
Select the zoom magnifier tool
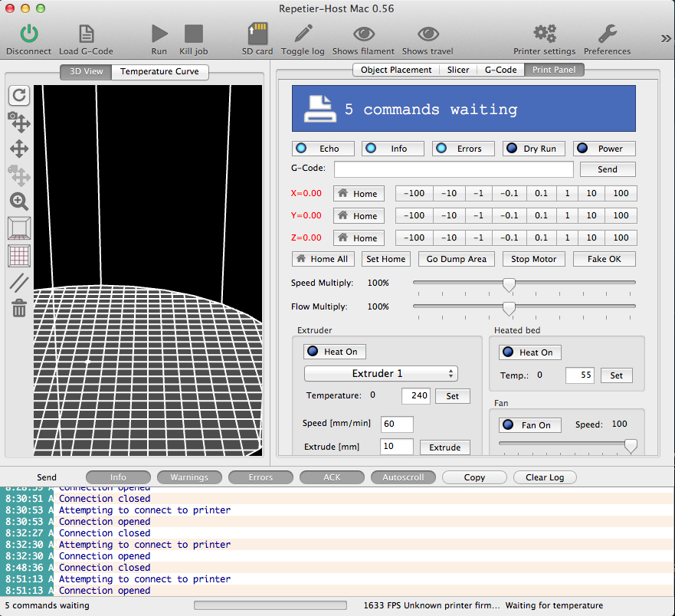pos(19,202)
